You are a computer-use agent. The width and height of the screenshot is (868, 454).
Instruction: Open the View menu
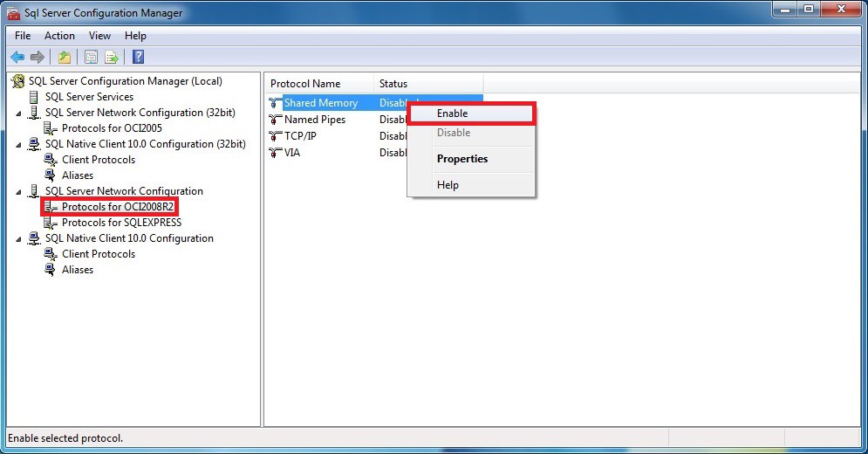[99, 36]
